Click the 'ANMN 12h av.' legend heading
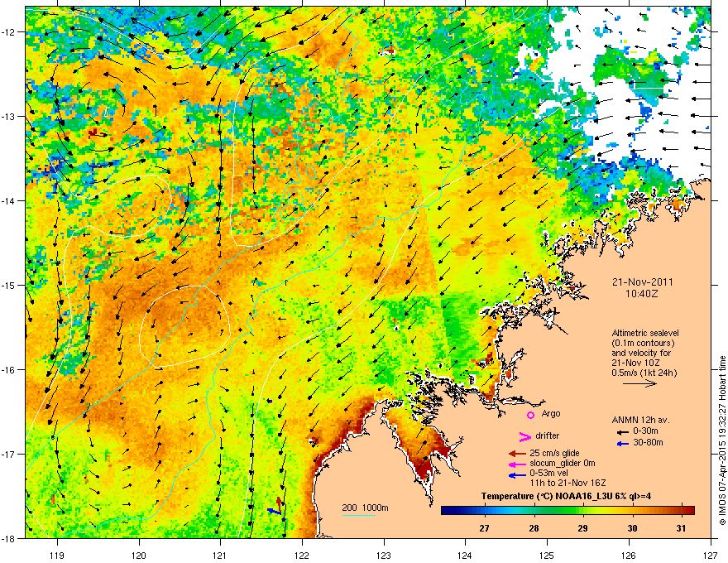This screenshot has width=728, height=563. [640, 420]
